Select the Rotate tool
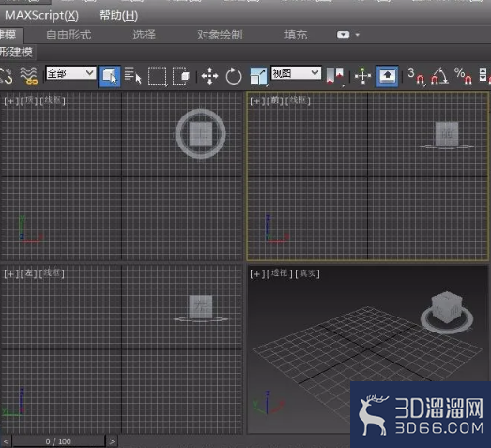 coord(234,76)
